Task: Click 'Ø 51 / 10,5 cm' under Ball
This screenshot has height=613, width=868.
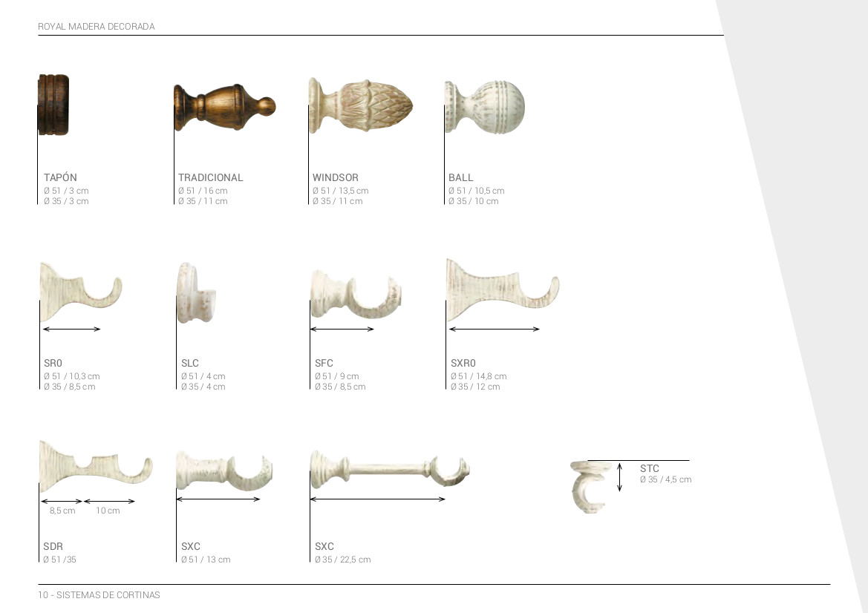Action: (x=476, y=191)
